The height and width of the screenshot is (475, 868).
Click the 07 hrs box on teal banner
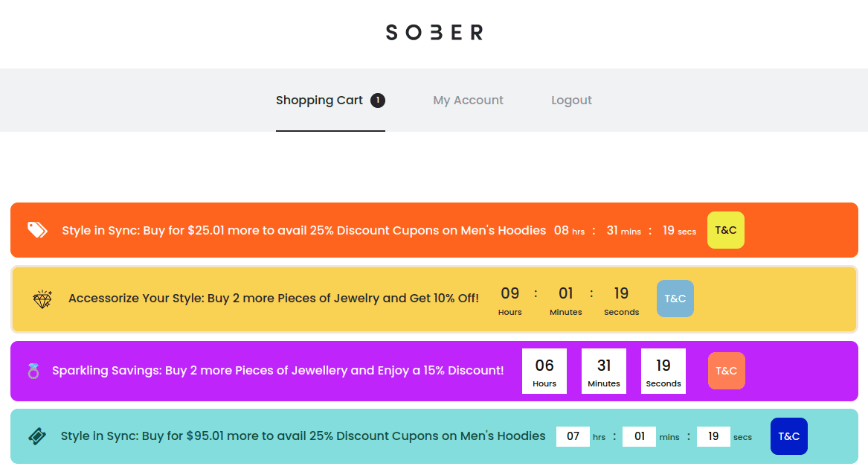pyautogui.click(x=573, y=437)
